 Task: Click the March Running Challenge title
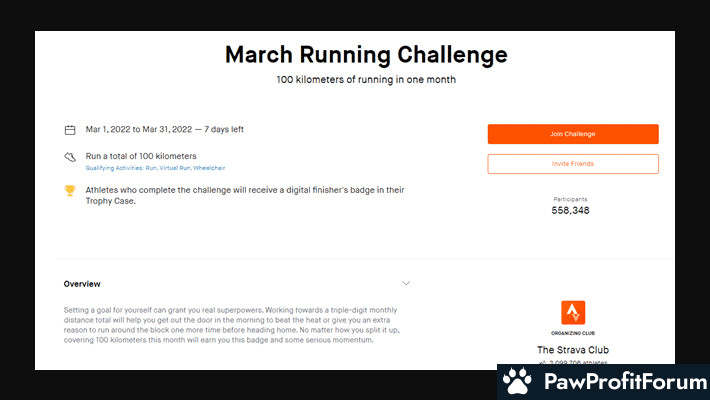point(365,54)
